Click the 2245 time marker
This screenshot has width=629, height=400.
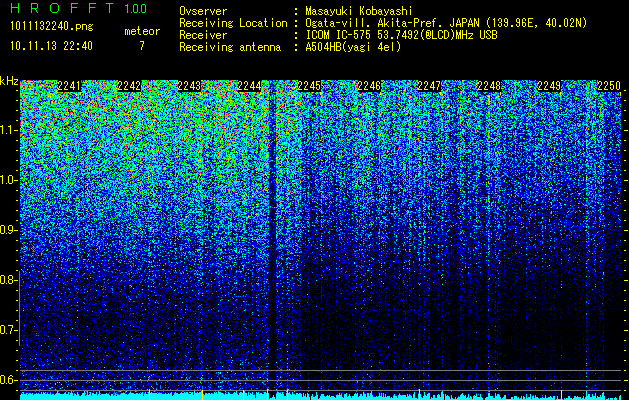[309, 86]
